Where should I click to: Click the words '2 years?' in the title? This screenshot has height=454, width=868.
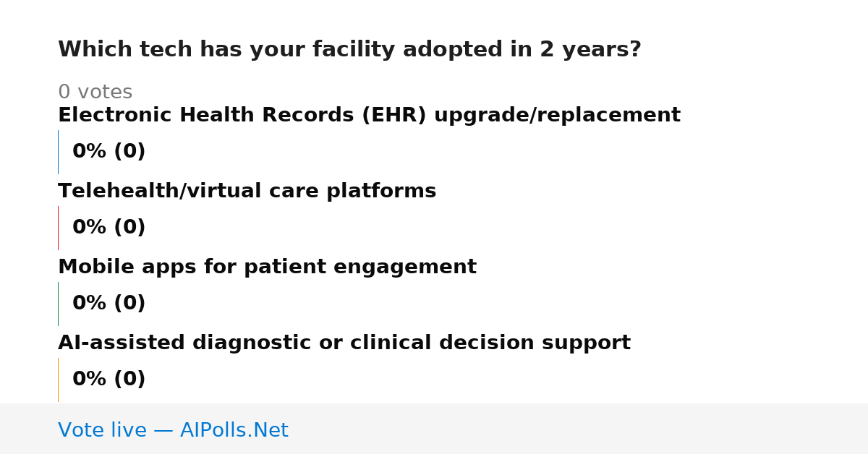(590, 50)
